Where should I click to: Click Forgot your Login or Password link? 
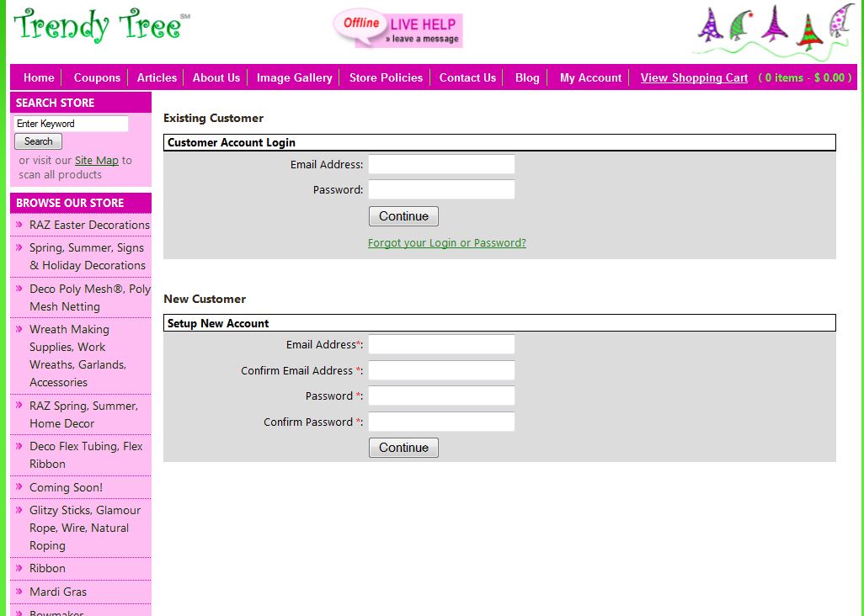pos(446,242)
